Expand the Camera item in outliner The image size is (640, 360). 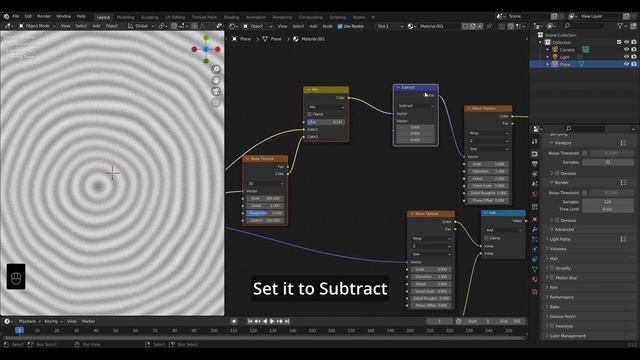[x=548, y=50]
